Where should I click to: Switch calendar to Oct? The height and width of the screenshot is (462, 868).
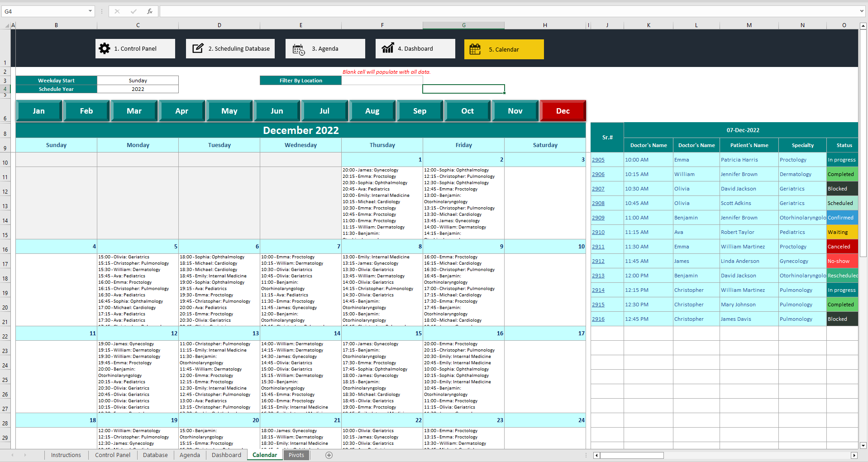(468, 111)
